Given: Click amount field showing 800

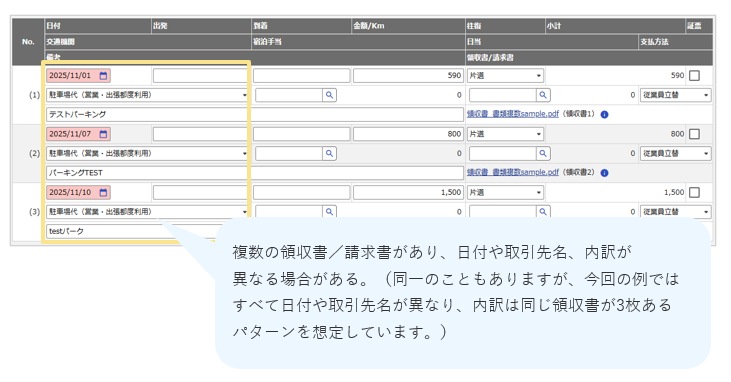Looking at the screenshot, I should pyautogui.click(x=408, y=134).
